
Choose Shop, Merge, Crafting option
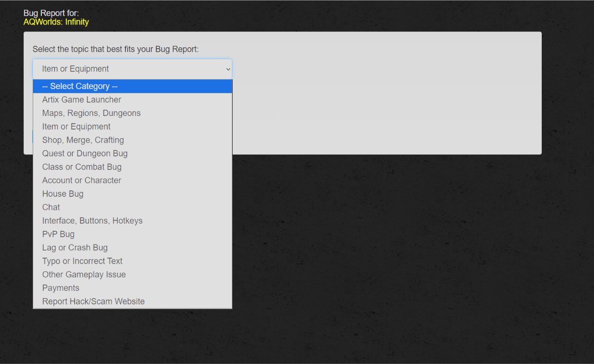tap(132, 140)
